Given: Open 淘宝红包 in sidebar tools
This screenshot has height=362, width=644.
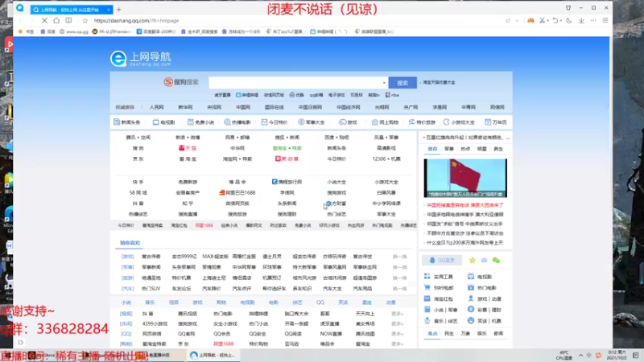Looking at the screenshot, I should click(x=438, y=298).
